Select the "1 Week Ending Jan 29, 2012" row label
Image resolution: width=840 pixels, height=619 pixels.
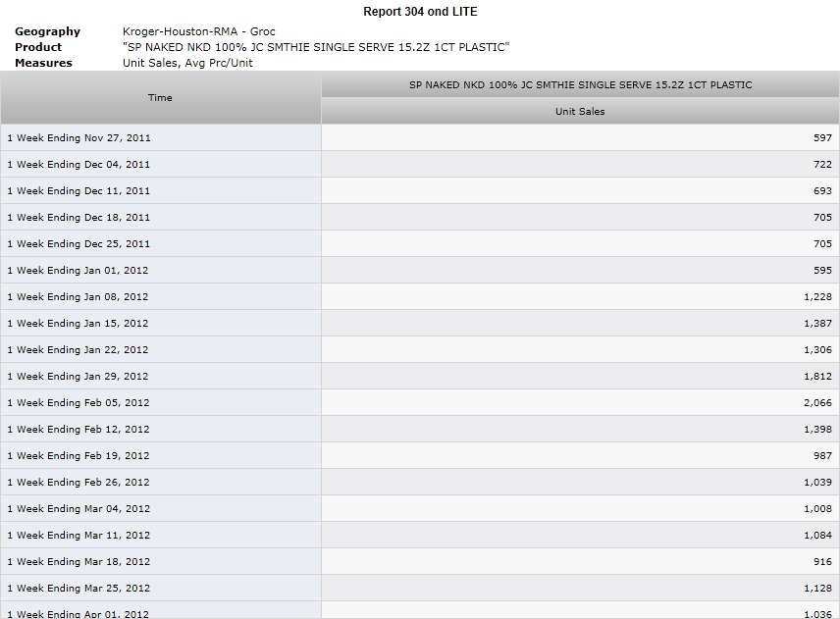tap(78, 377)
